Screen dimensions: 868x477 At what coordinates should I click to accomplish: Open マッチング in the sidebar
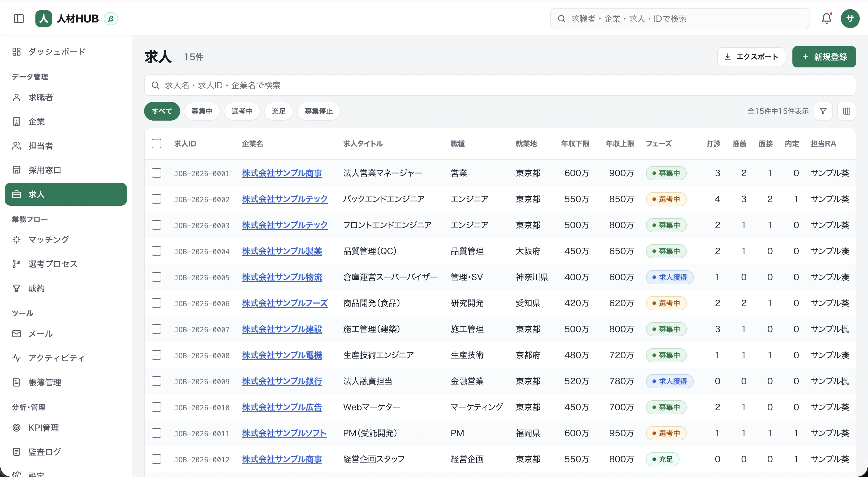(x=66, y=240)
